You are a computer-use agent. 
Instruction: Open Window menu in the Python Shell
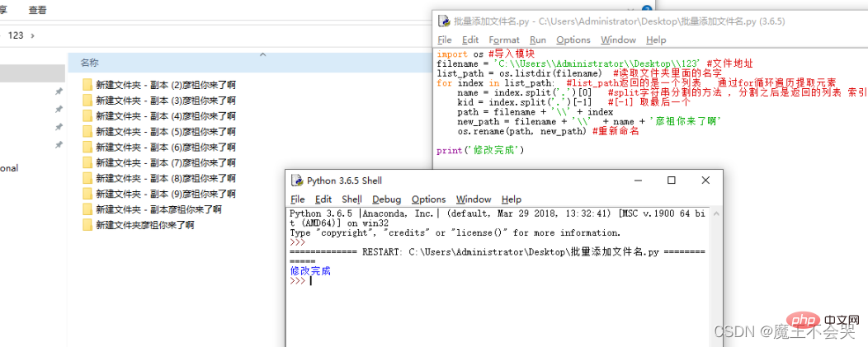click(474, 199)
